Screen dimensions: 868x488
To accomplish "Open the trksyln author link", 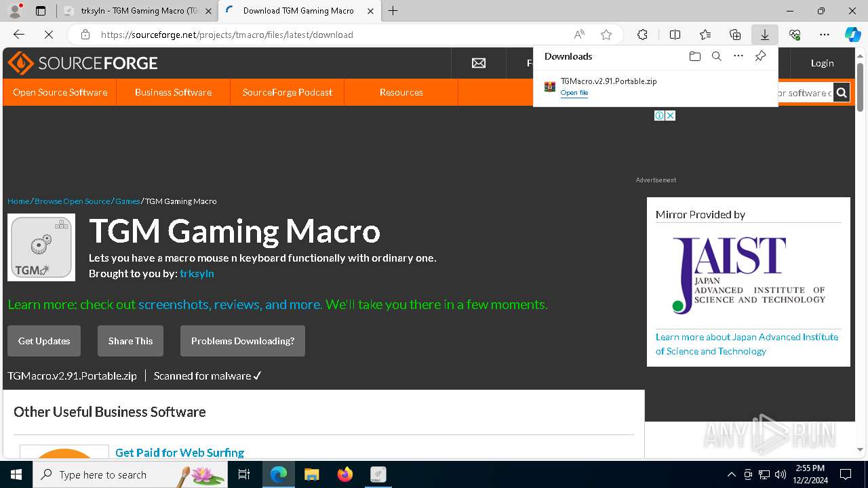I will click(x=197, y=274).
